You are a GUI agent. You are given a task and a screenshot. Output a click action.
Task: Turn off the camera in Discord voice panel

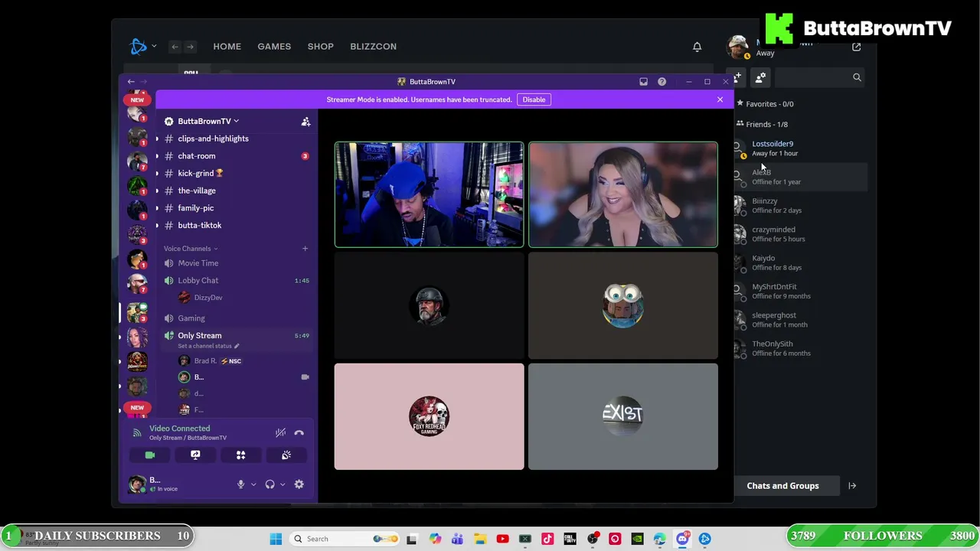[150, 455]
